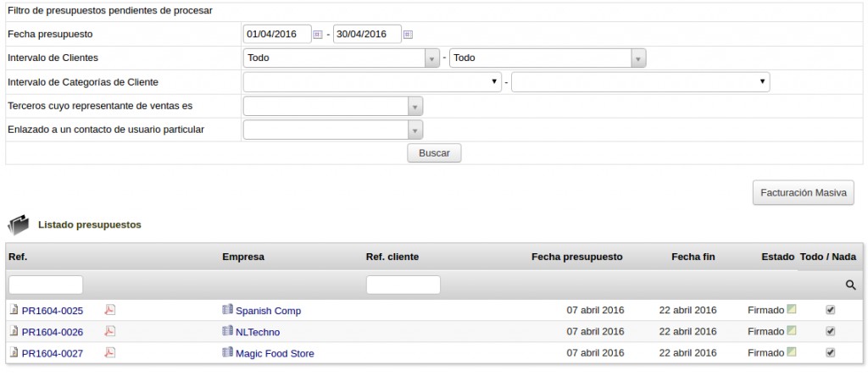Toggle the Magic Food Store row checkbox

(830, 352)
